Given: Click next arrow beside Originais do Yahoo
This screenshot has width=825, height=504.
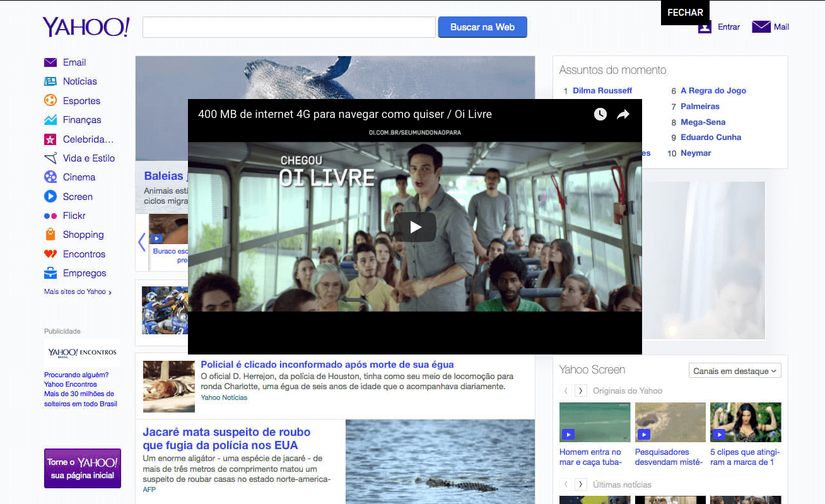Looking at the screenshot, I should click(x=581, y=390).
